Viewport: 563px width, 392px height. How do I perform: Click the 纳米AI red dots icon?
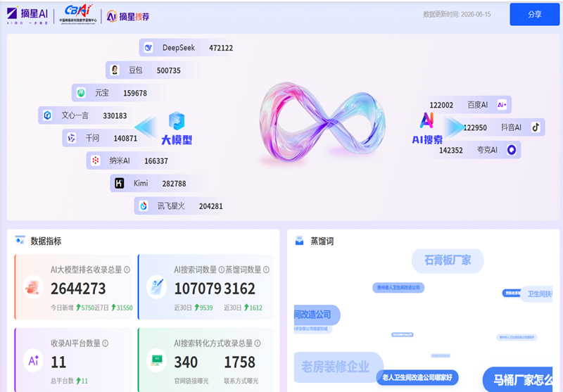(96, 160)
